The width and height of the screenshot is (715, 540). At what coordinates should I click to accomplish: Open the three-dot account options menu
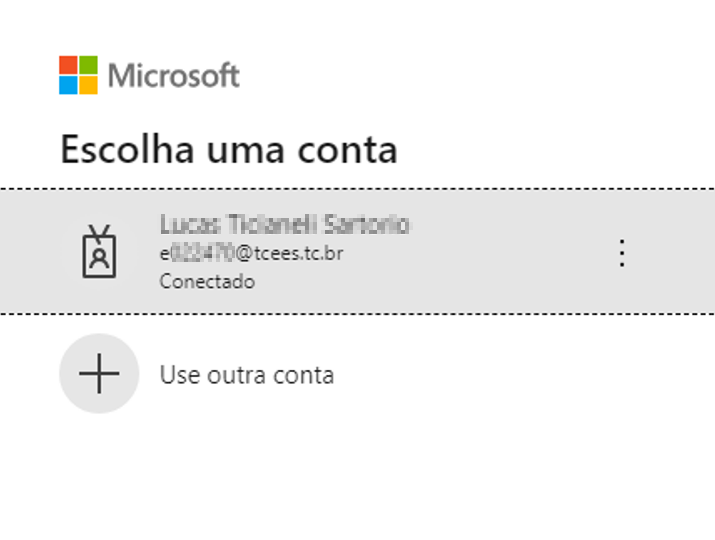(x=622, y=253)
